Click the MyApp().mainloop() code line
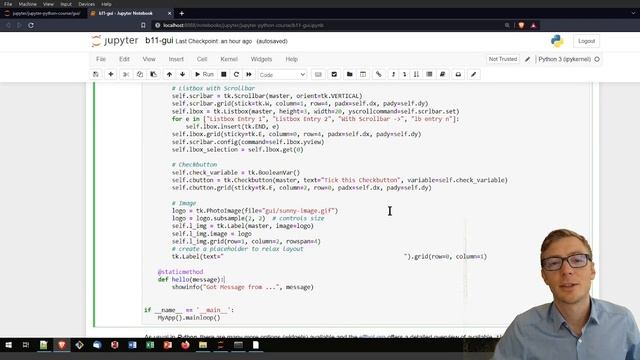Screen dimensions: 640x360 point(189,318)
